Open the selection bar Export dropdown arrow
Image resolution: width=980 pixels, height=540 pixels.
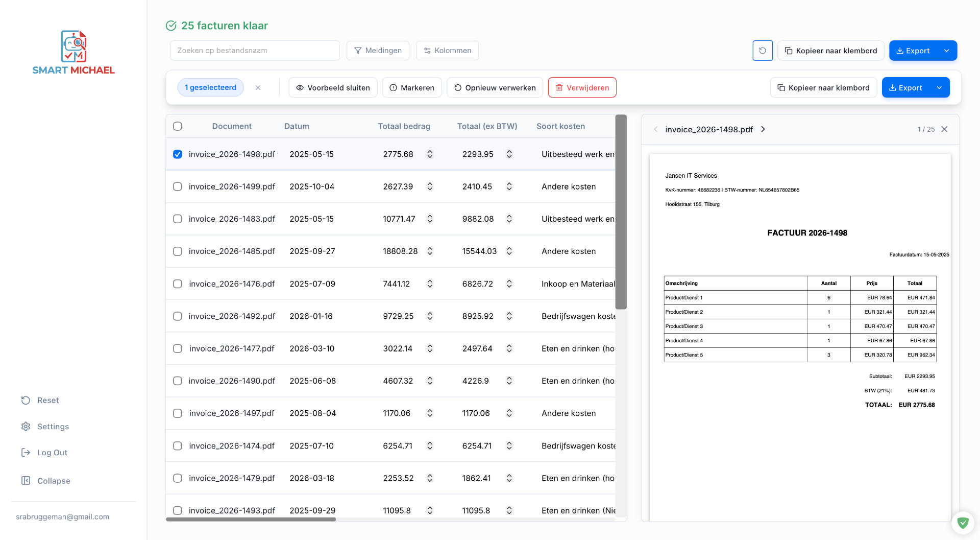(940, 87)
